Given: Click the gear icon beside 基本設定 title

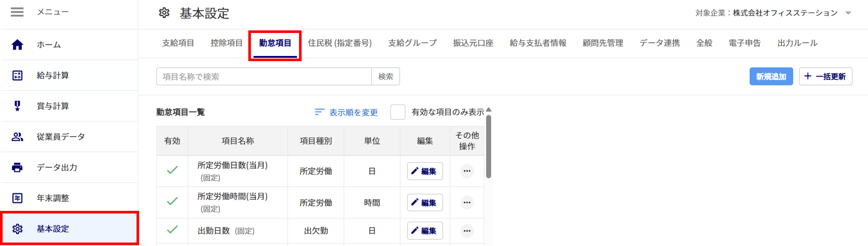Looking at the screenshot, I should coord(164,13).
